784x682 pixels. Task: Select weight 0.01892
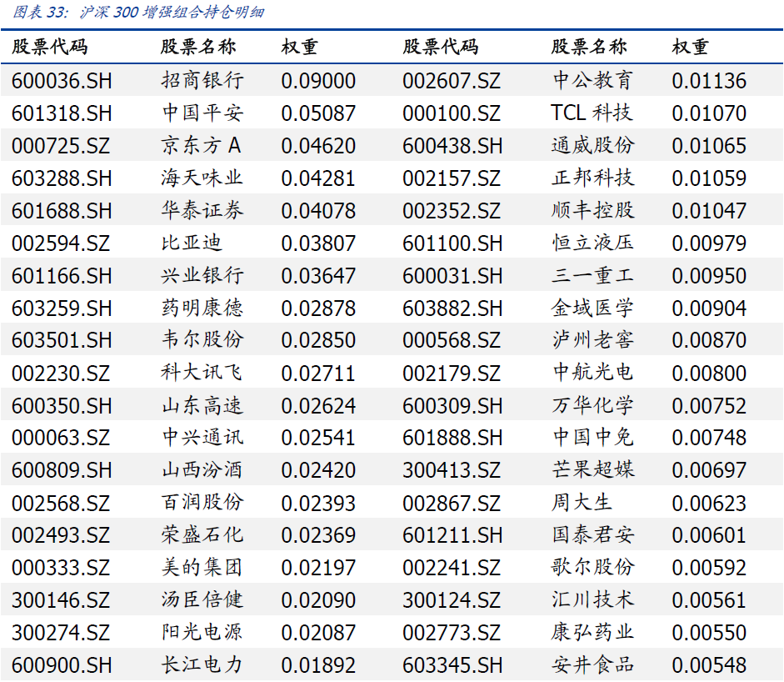coord(318,666)
